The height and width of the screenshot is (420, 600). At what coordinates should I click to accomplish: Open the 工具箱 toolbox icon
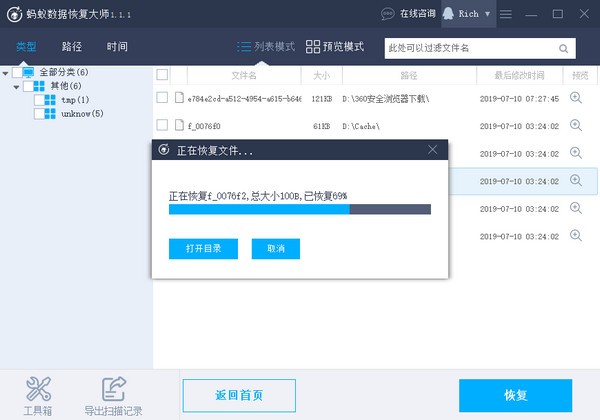coord(38,389)
